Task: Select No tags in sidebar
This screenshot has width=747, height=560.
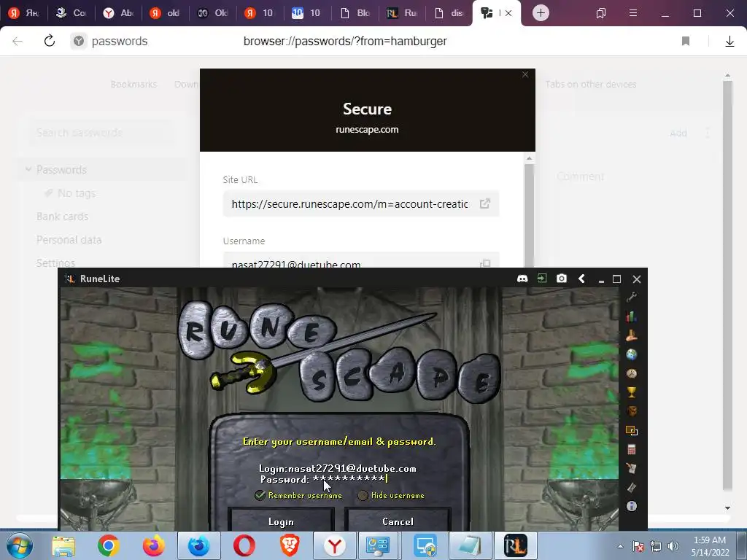Action: (x=76, y=192)
